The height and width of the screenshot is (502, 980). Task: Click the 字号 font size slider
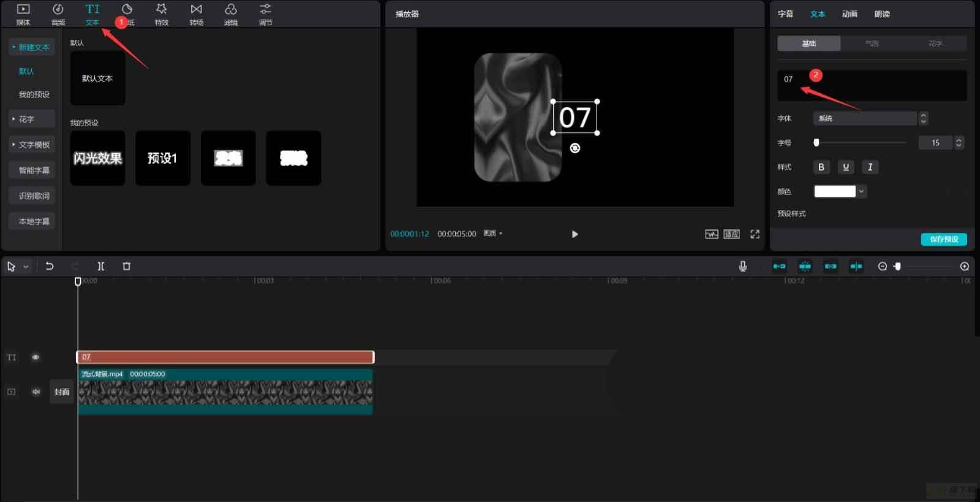(x=861, y=143)
